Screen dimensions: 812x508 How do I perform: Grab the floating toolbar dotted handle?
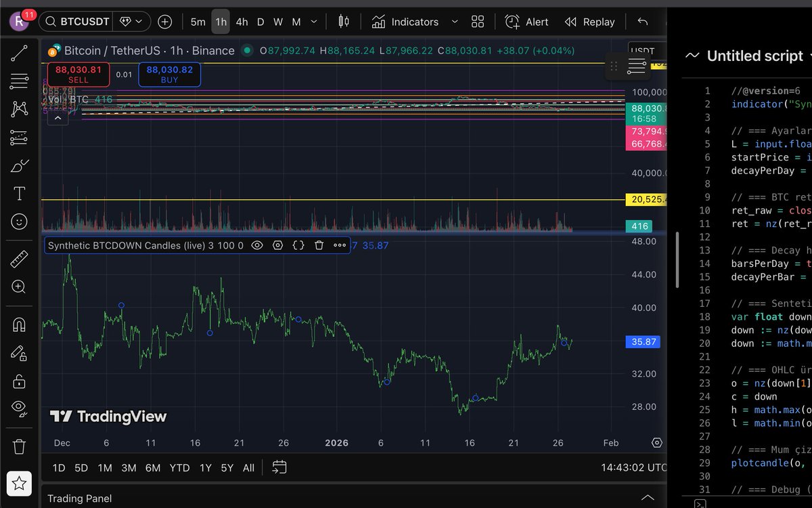pyautogui.click(x=613, y=66)
